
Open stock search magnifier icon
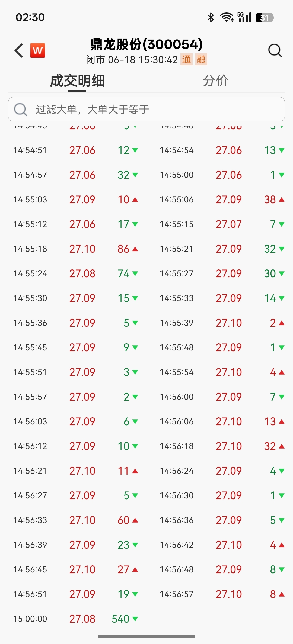[x=275, y=50]
